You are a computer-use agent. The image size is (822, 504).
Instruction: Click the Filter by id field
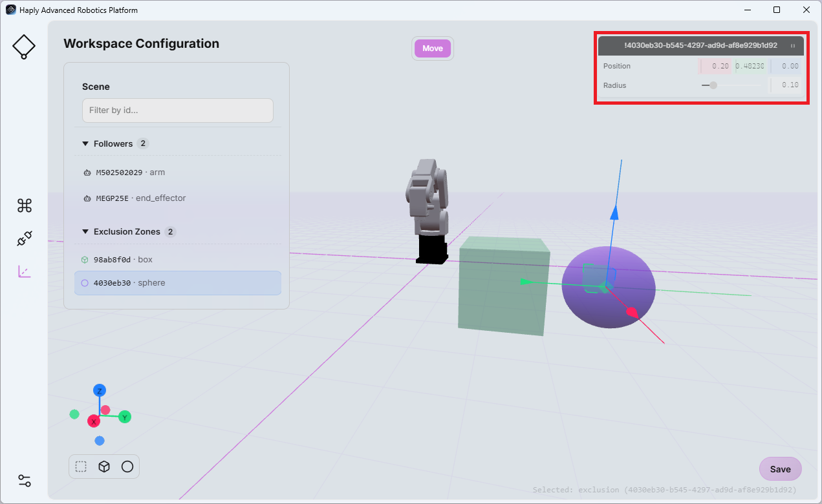(x=178, y=110)
